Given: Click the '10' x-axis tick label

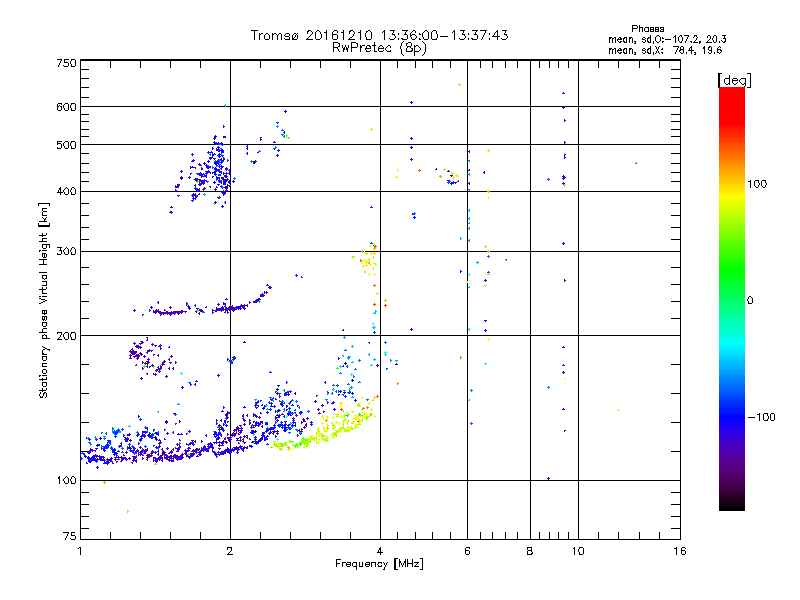Looking at the screenshot, I should coord(578,551).
